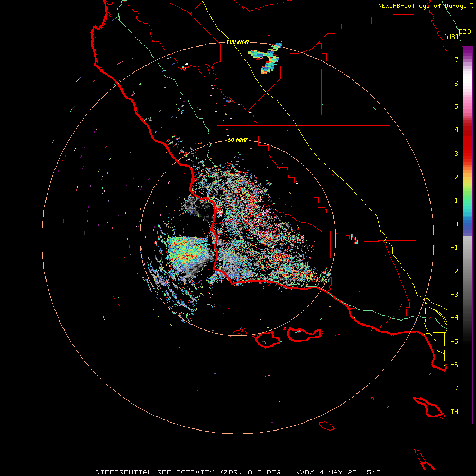Viewport: 476px width, 476px height.
Task: Click the [dB] unit label
Action: (452, 36)
